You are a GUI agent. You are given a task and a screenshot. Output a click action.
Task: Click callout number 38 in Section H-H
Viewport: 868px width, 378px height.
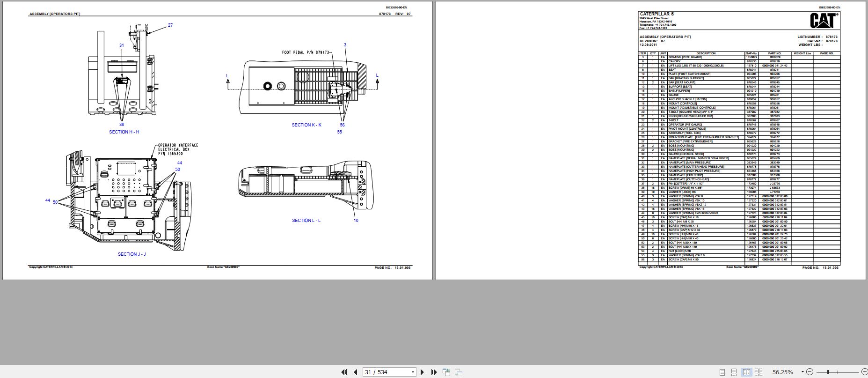click(122, 125)
